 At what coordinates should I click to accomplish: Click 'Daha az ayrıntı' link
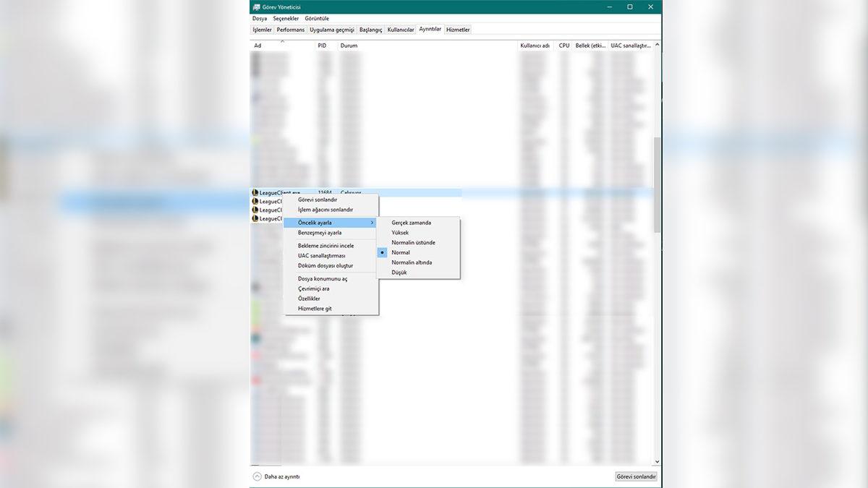[x=282, y=476]
